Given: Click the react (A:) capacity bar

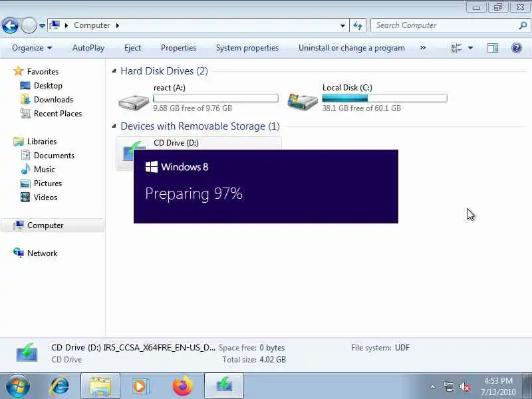Looking at the screenshot, I should click(215, 98).
